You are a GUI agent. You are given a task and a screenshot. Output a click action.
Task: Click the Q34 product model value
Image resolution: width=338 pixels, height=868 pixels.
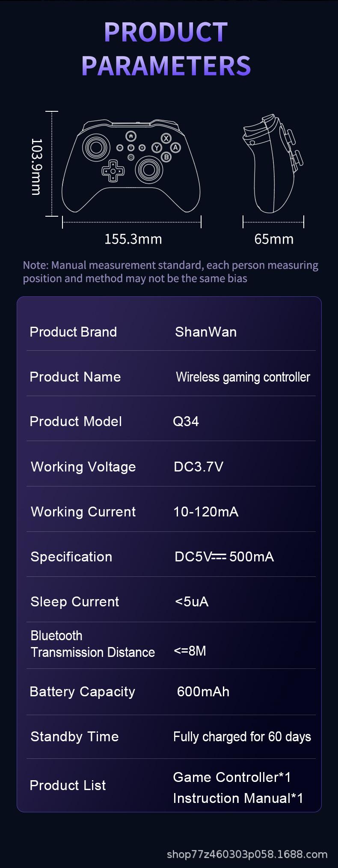[186, 421]
